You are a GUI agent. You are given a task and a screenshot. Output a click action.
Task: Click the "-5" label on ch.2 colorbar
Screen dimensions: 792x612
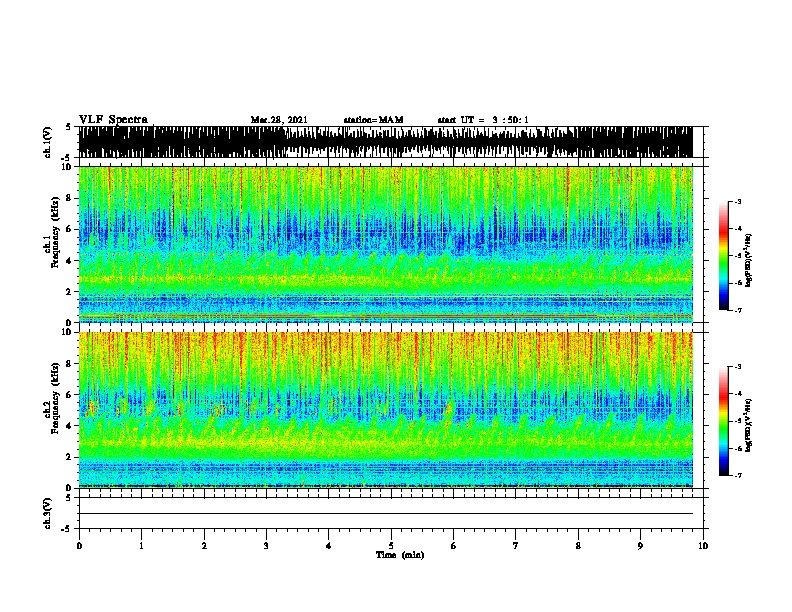point(738,421)
